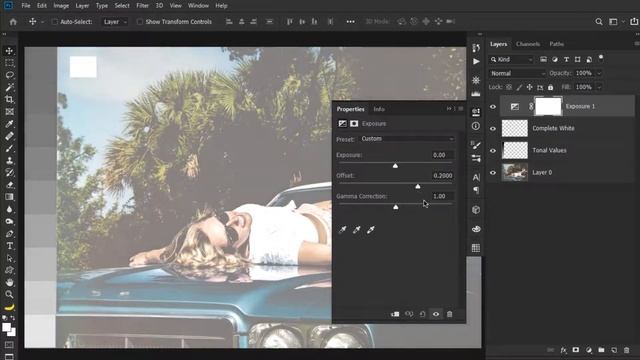Open the Properties panel menu
This screenshot has width=640, height=360.
coord(460,109)
